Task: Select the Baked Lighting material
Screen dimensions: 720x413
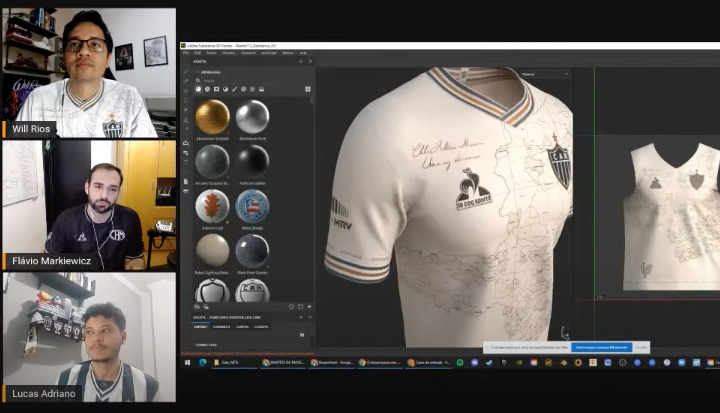Action: tap(212, 251)
